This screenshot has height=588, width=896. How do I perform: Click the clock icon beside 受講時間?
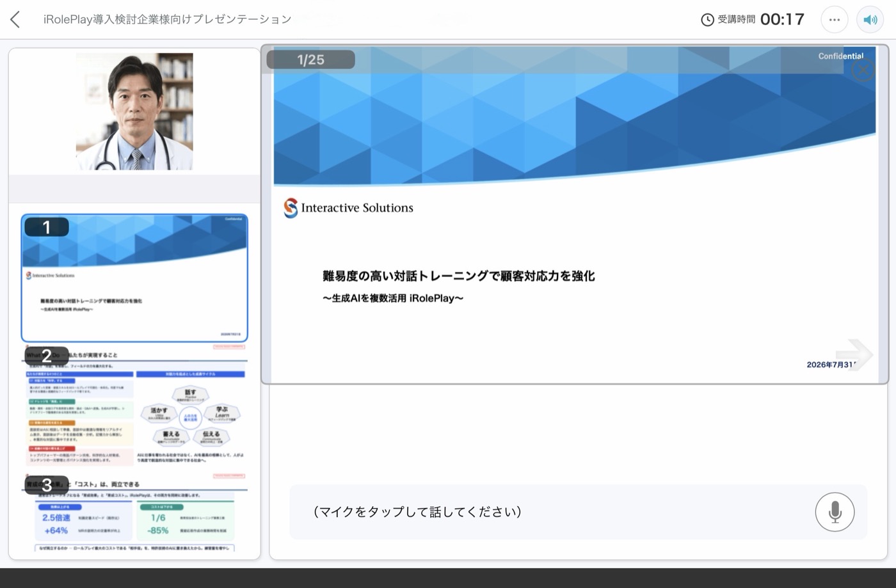tap(707, 20)
